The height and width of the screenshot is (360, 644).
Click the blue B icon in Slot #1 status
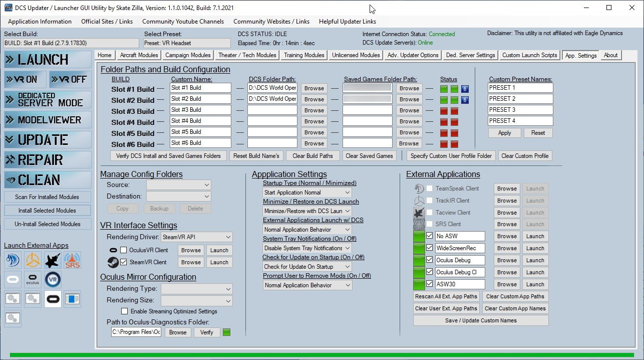465,89
